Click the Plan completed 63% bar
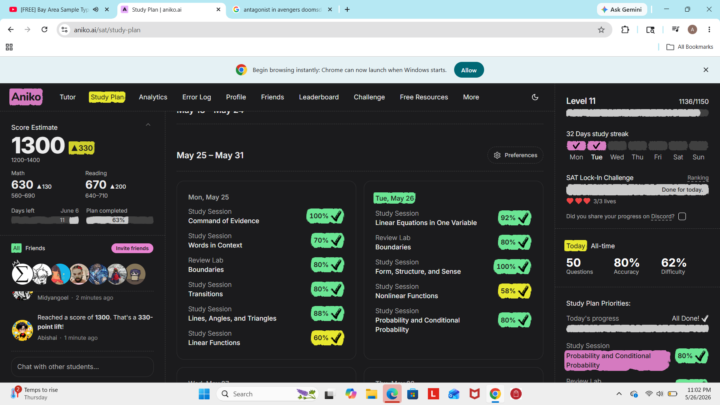The height and width of the screenshot is (405, 720). 119,220
